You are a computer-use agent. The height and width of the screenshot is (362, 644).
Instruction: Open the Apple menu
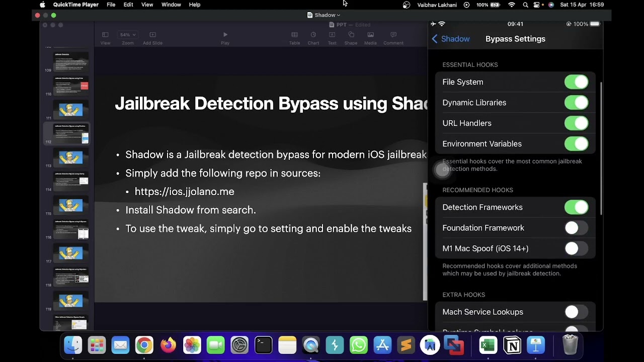(43, 5)
